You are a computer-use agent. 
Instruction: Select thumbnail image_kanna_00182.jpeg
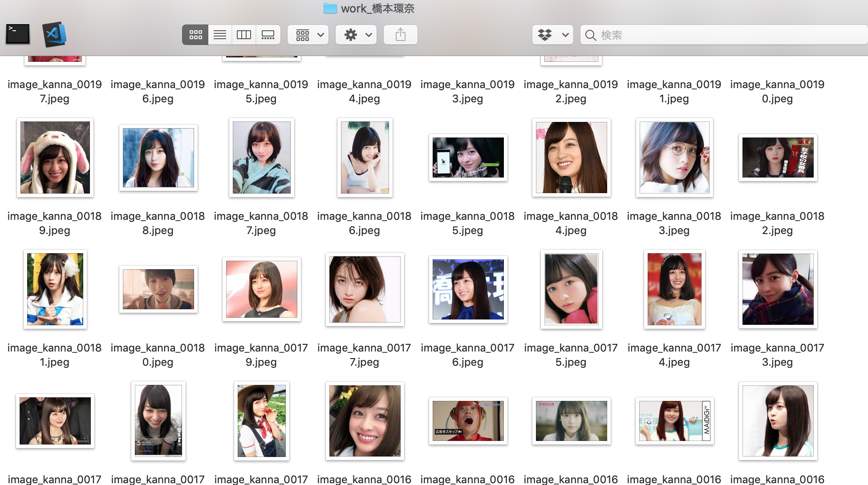[778, 158]
